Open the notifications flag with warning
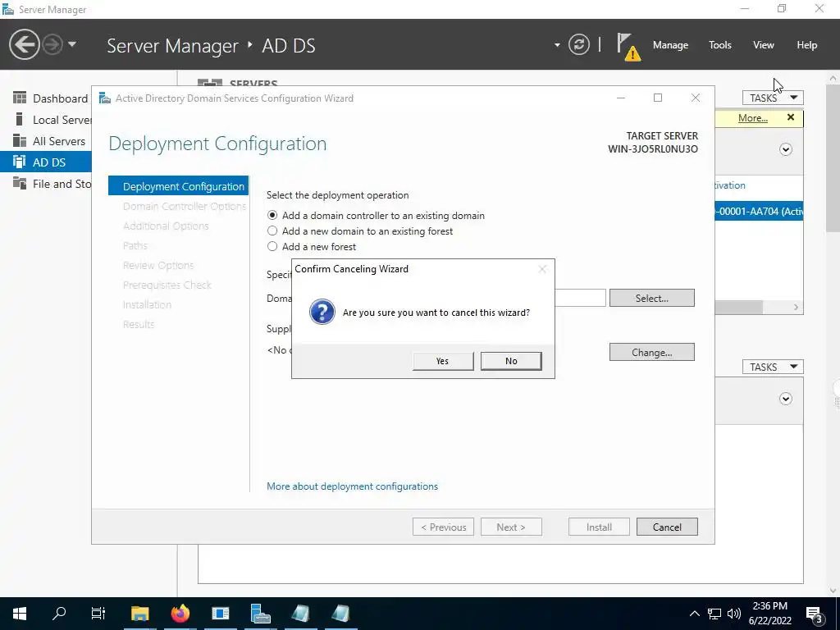This screenshot has width=840, height=630. point(628,47)
